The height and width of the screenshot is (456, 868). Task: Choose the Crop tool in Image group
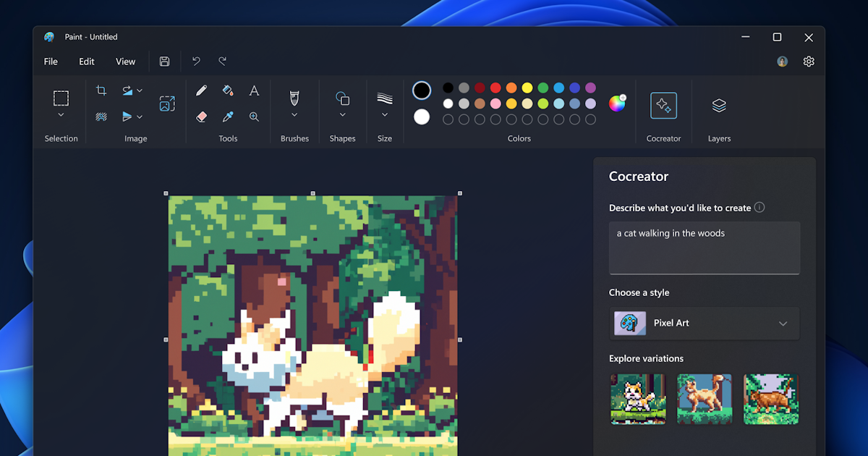tap(101, 90)
